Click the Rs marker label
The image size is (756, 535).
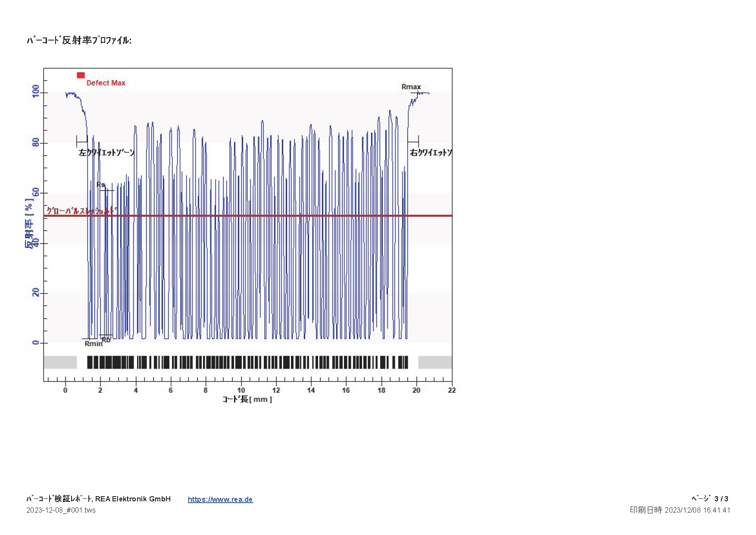coord(101,185)
